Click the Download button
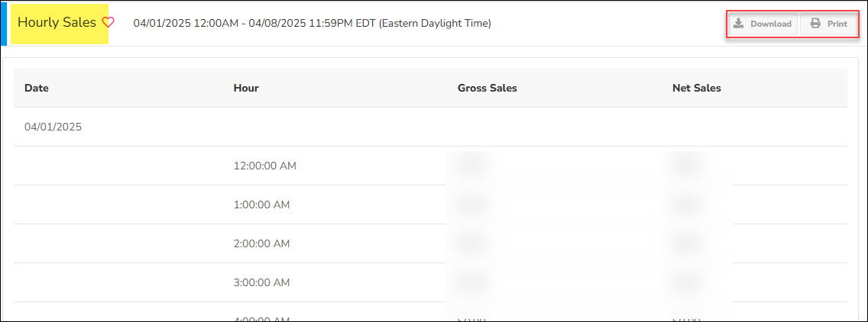Viewport: 868px width, 322px height. [x=763, y=24]
